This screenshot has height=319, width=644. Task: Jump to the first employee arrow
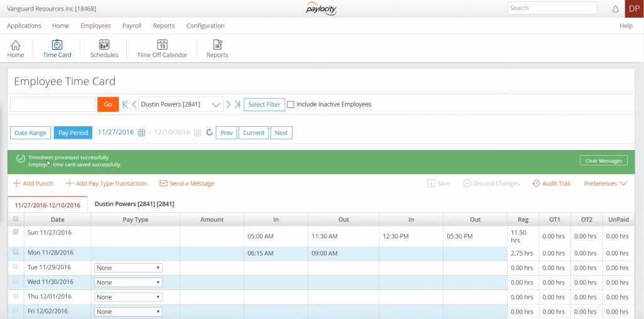[125, 104]
